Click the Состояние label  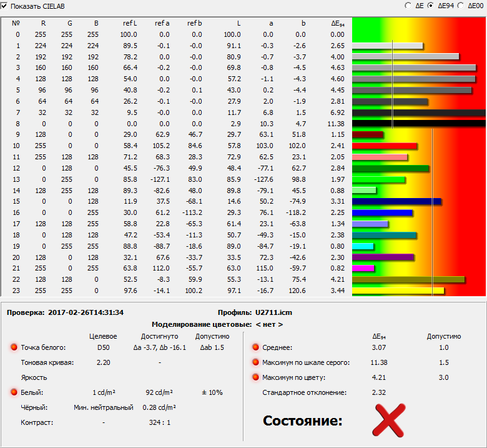(303, 421)
